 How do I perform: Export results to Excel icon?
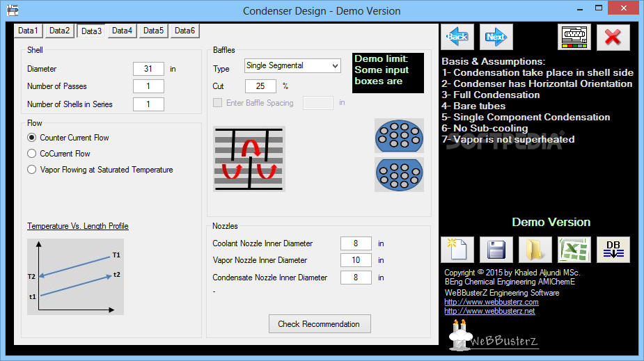(574, 250)
